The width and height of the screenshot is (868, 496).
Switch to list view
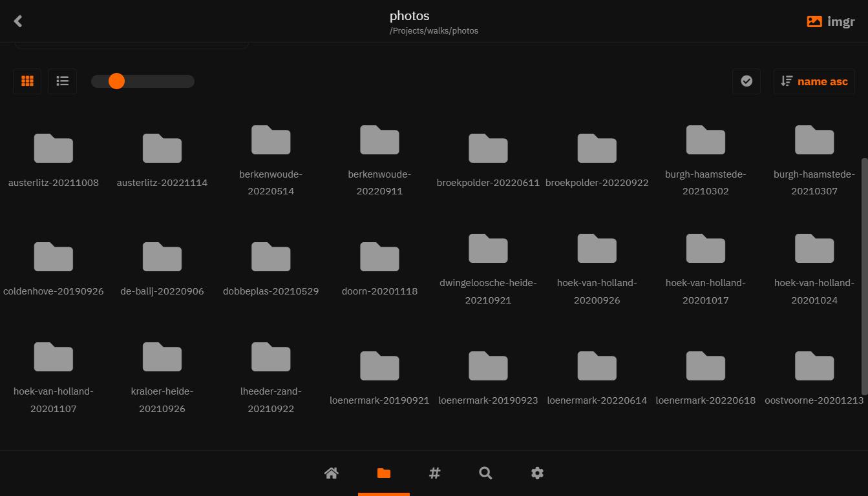63,81
